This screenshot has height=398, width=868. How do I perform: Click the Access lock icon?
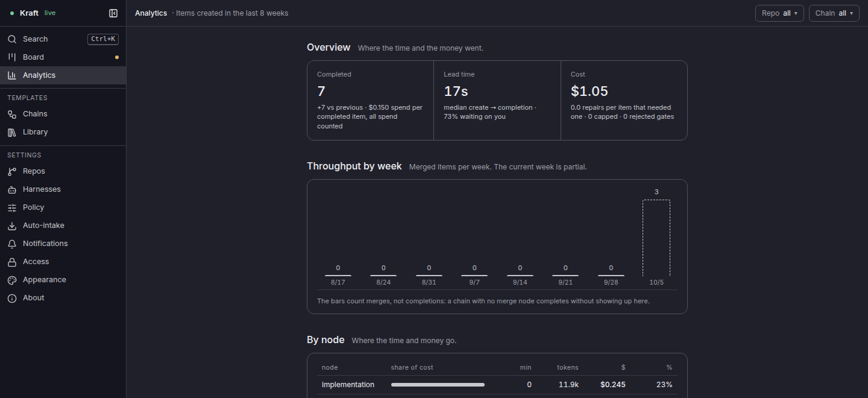point(11,262)
